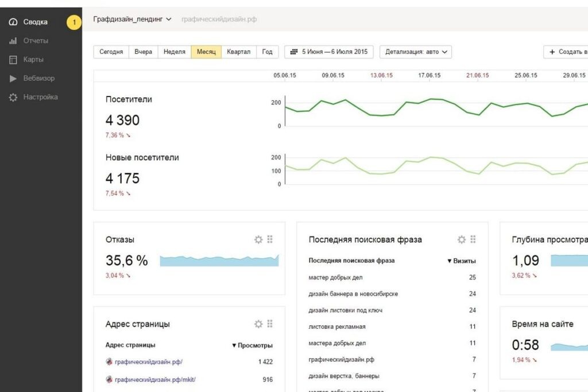Open the Карты sidebar icon
The image size is (588, 392).
tap(13, 60)
